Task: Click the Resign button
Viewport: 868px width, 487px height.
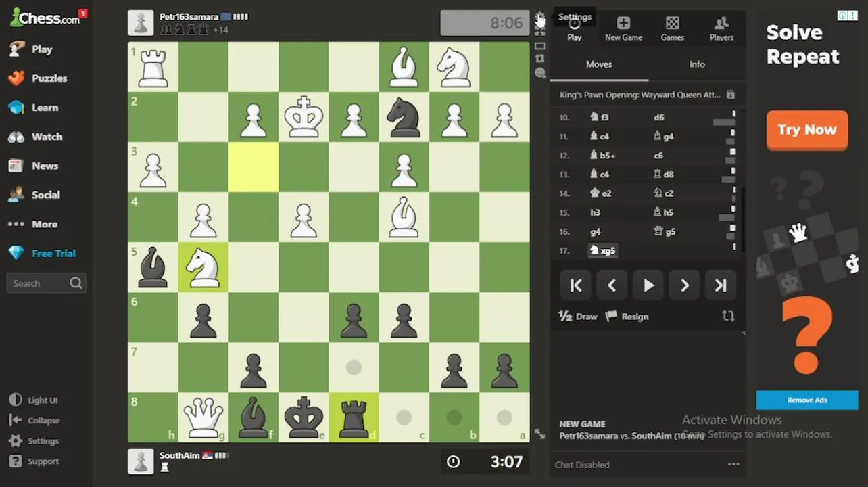Action: pyautogui.click(x=627, y=316)
